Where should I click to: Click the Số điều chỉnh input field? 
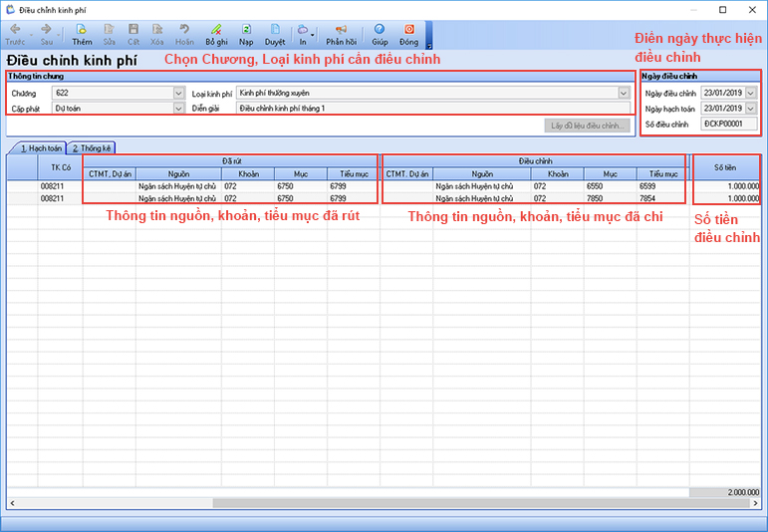point(728,124)
